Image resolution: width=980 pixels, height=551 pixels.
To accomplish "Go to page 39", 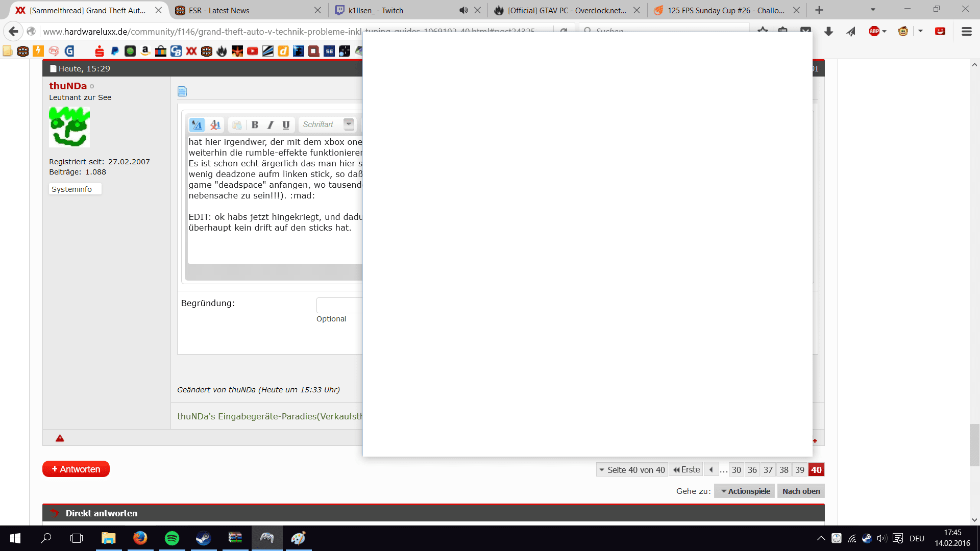I will pos(800,470).
